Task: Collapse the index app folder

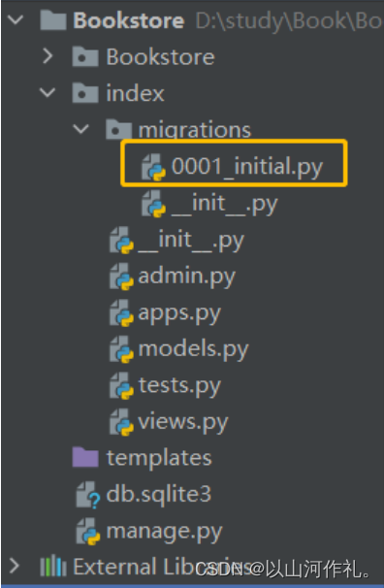Action: click(48, 92)
